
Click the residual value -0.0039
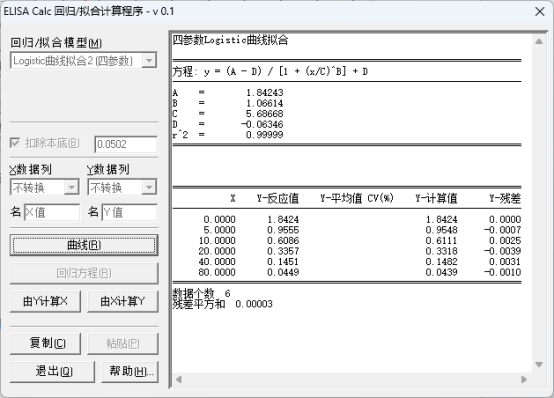point(502,251)
